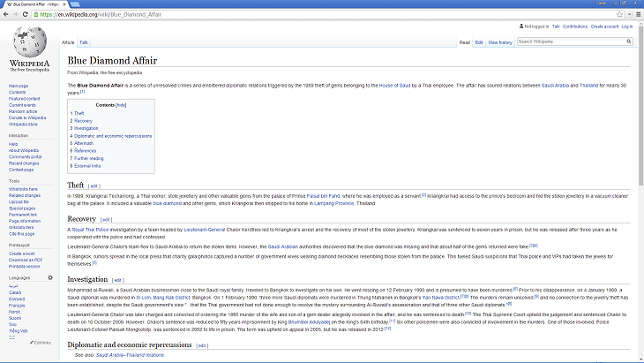This screenshot has height=363, width=644.
Task: Click the browser back arrow
Action: click(5, 14)
